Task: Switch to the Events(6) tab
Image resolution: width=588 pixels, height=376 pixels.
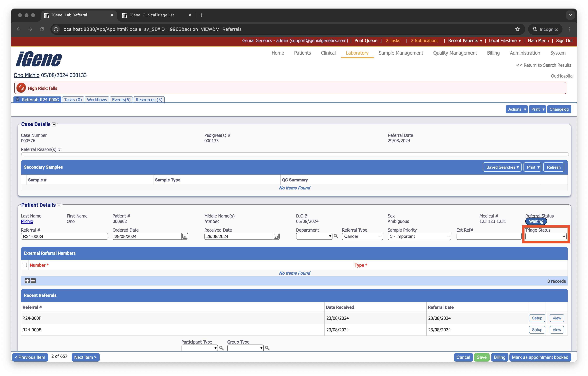Action: tap(121, 99)
